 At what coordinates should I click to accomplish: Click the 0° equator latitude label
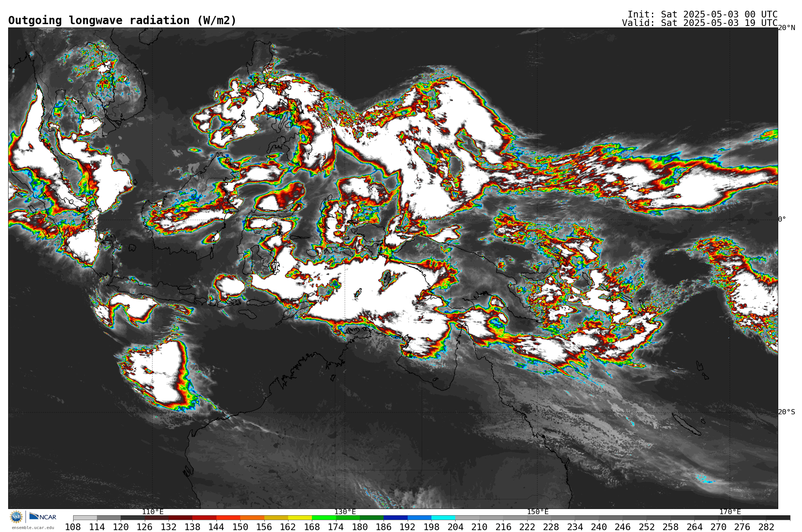(x=782, y=219)
